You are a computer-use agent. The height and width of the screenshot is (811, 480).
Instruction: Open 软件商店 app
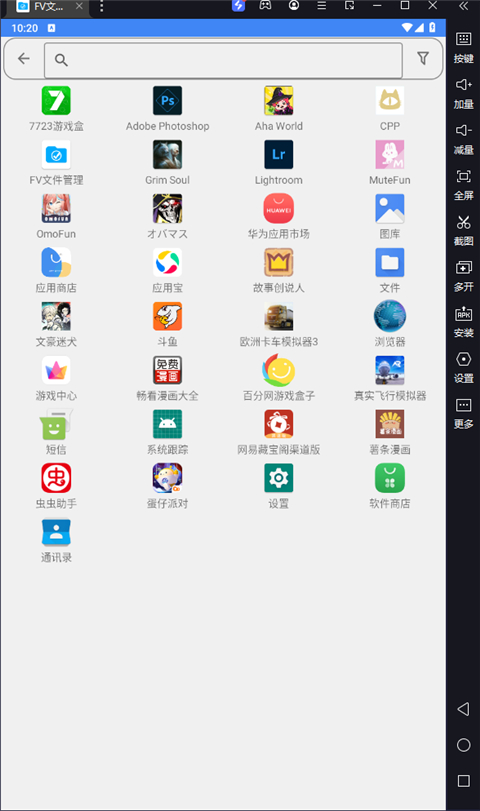(389, 477)
